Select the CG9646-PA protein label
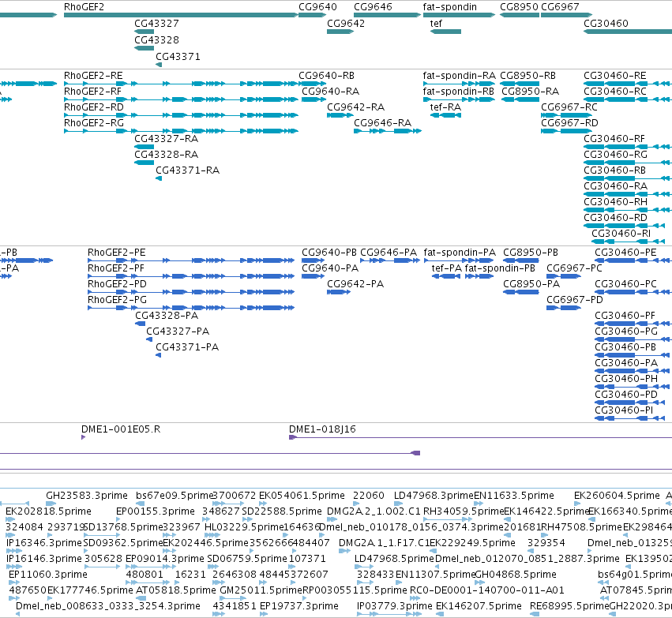 point(389,253)
